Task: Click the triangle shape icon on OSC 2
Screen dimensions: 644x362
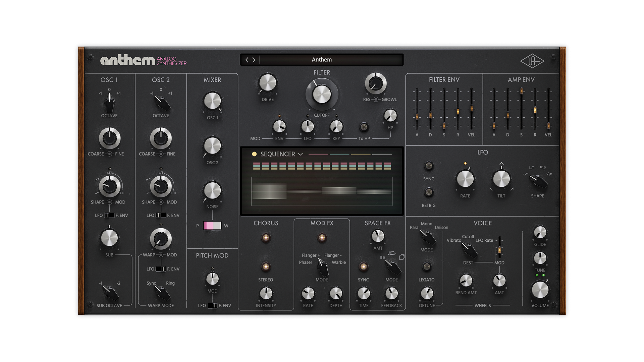Action: pos(148,193)
